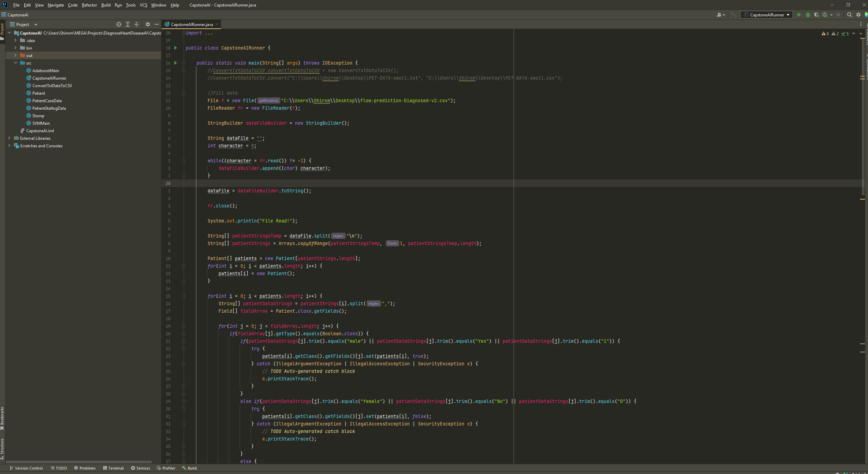Open the File menu

16,5
